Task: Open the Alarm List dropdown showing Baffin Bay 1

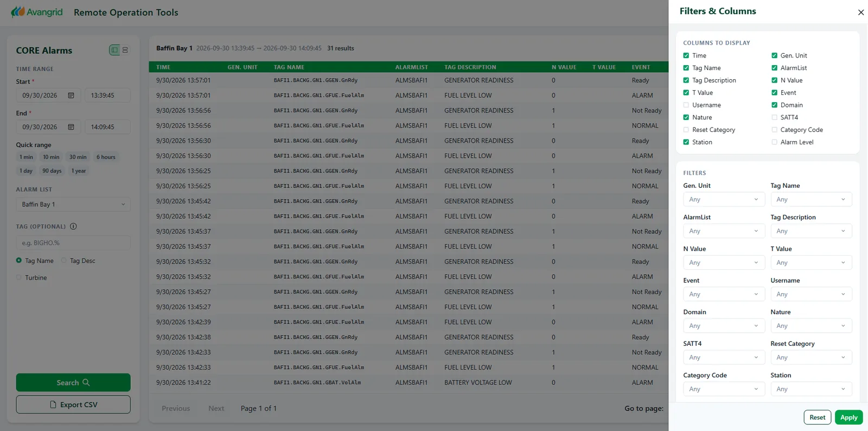Action: (x=73, y=204)
